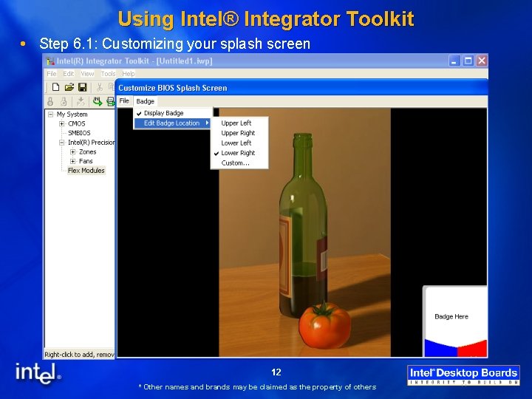The width and height of the screenshot is (532, 399).
Task: Open the main window Edit menu
Action: (68, 74)
